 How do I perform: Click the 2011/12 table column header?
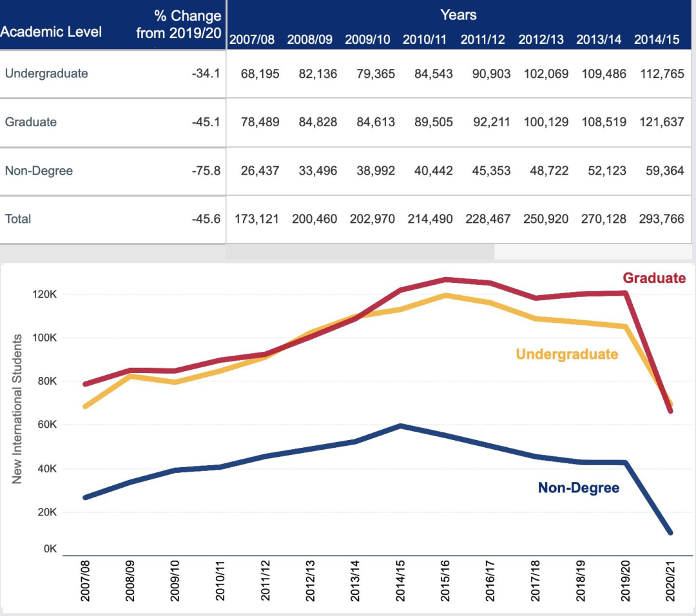[x=483, y=39]
